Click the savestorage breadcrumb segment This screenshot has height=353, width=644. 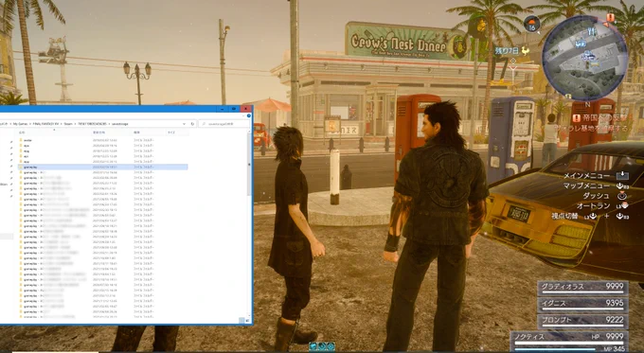(120, 124)
